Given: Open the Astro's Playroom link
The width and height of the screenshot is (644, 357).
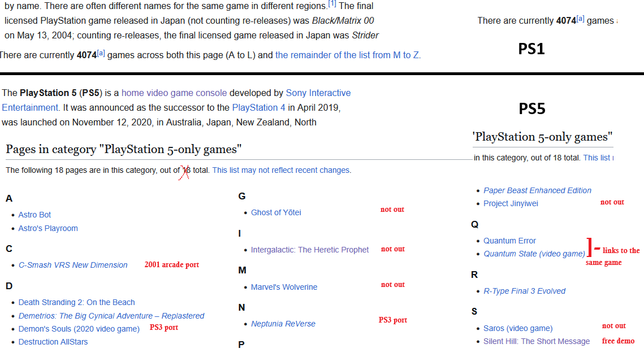Looking at the screenshot, I should click(48, 228).
